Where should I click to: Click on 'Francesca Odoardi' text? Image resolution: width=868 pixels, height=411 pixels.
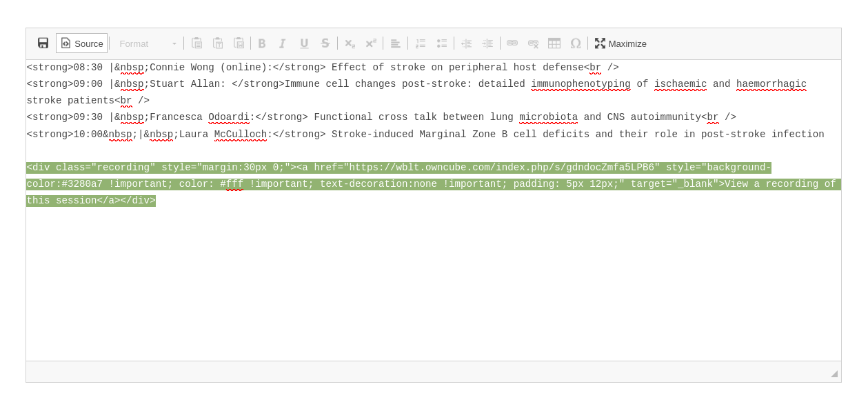[x=199, y=117]
